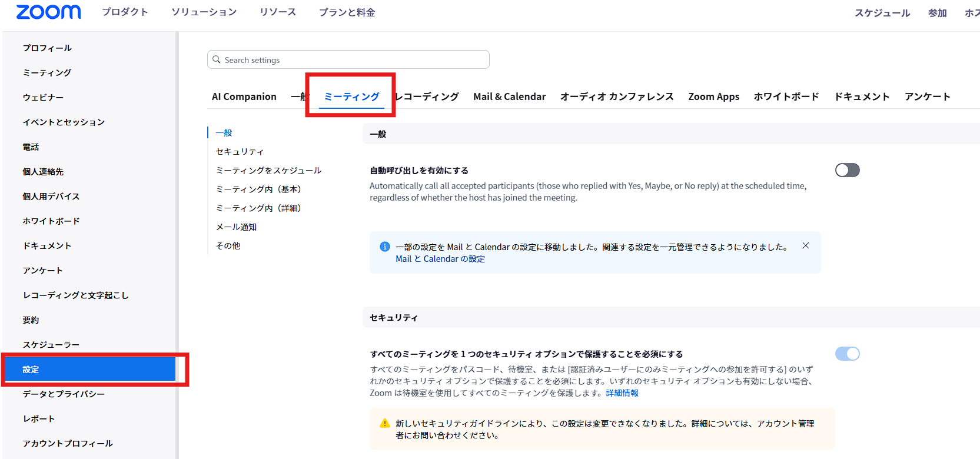Jump to ミーティング内（基本） section
This screenshot has height=459, width=980.
pyautogui.click(x=258, y=189)
